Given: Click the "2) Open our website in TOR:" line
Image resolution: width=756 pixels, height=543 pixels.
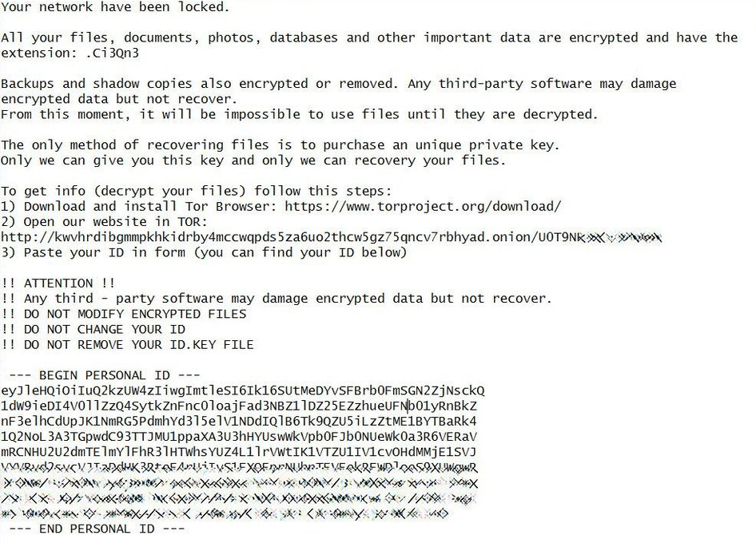Looking at the screenshot, I should [104, 221].
